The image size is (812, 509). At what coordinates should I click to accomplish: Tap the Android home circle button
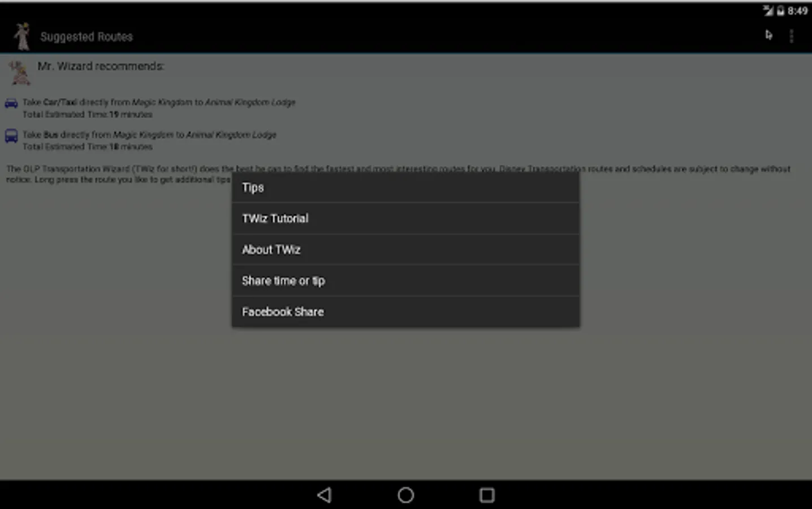[x=405, y=495]
